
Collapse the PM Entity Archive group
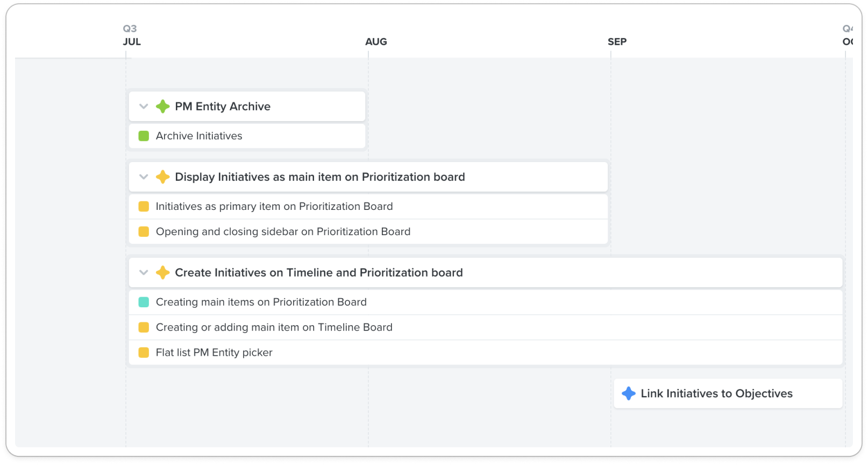(x=144, y=107)
